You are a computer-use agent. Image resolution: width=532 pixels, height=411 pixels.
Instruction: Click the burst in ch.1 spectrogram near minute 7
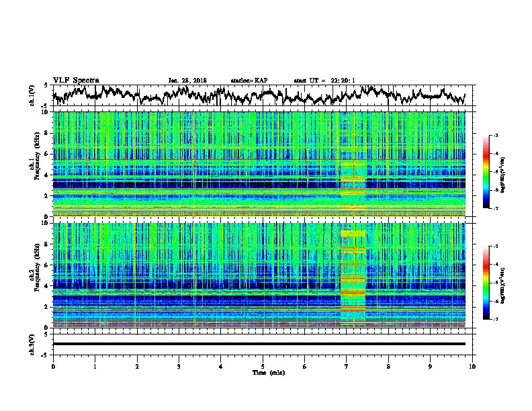[x=353, y=183]
